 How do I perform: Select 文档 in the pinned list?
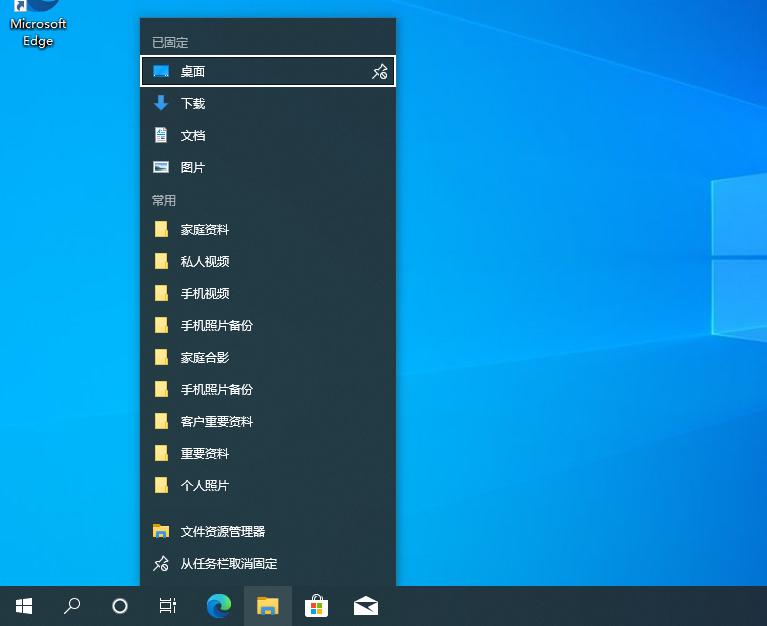193,135
